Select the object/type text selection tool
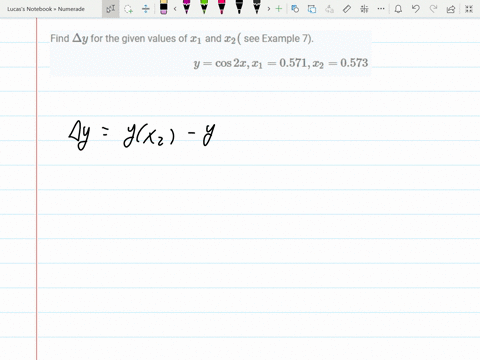Viewport: 480px width, 360px height. (111, 9)
